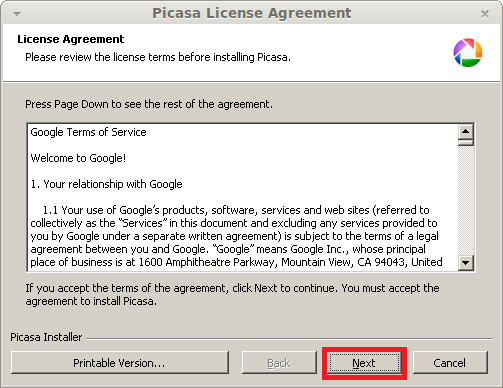503x388 pixels.
Task: Click the 'Picasa License Agreement' window title
Action: pos(252,13)
